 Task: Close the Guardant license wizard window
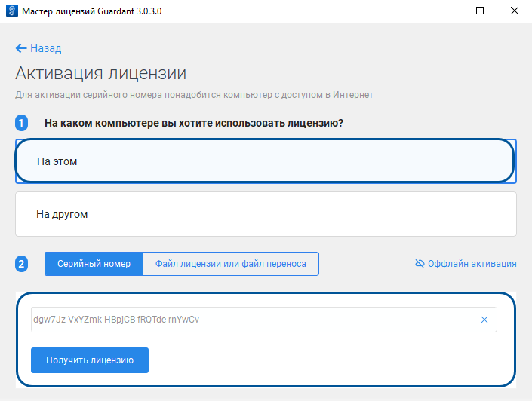515,11
